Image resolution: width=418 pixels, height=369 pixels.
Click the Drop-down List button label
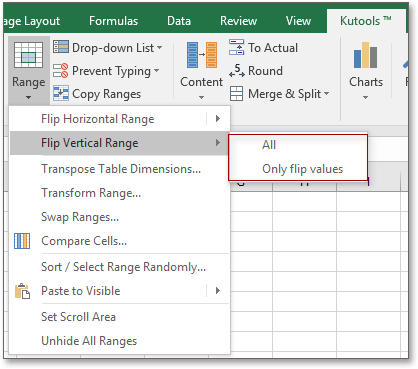click(113, 48)
